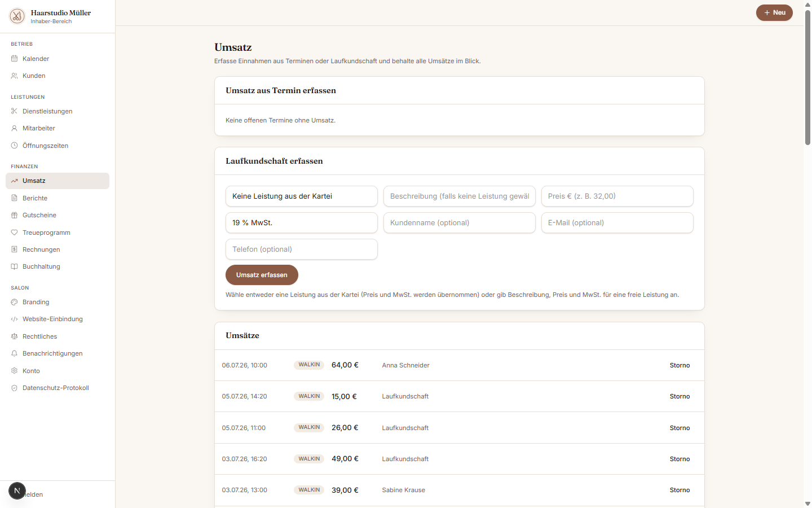Open Dienstleistungen in the sidebar
The image size is (812, 508).
point(58,111)
